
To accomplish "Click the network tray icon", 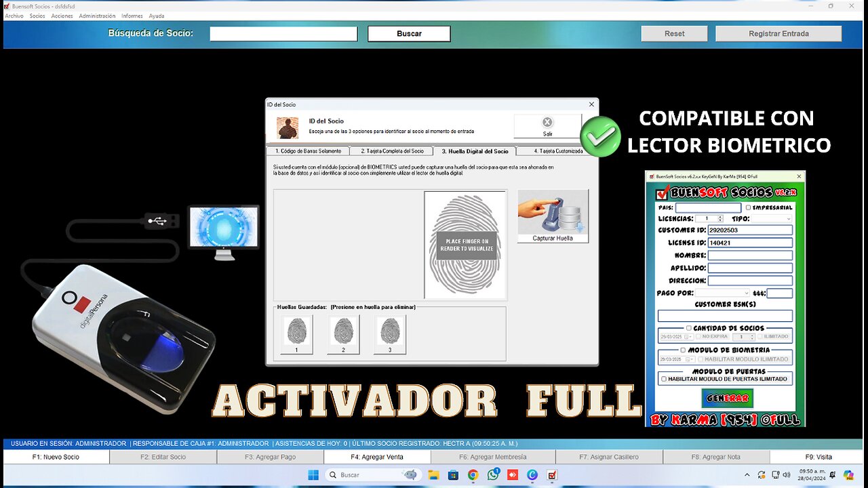I will tap(774, 474).
